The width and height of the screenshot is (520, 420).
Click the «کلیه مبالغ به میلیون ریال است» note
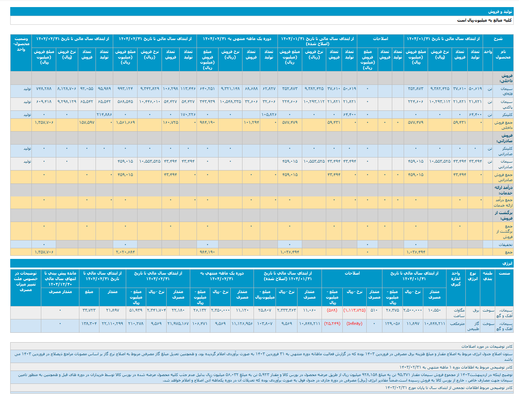[x=484, y=20]
